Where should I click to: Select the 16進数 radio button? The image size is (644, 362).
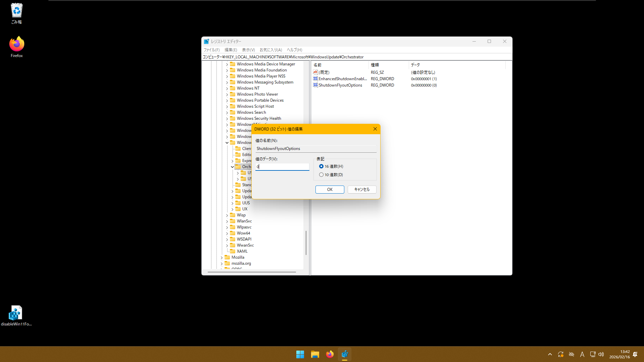coord(321,166)
